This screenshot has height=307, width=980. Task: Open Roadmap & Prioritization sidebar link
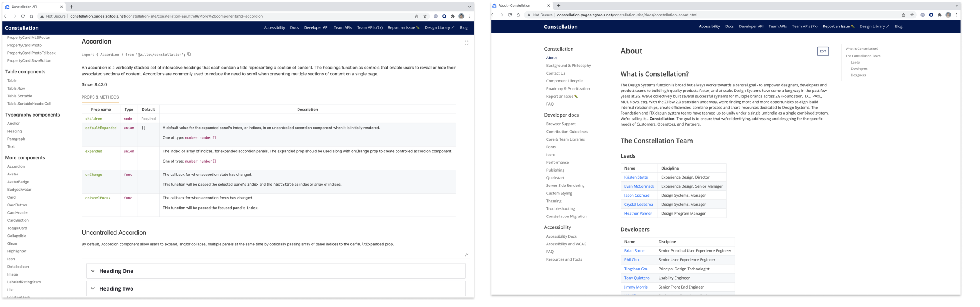pyautogui.click(x=568, y=89)
